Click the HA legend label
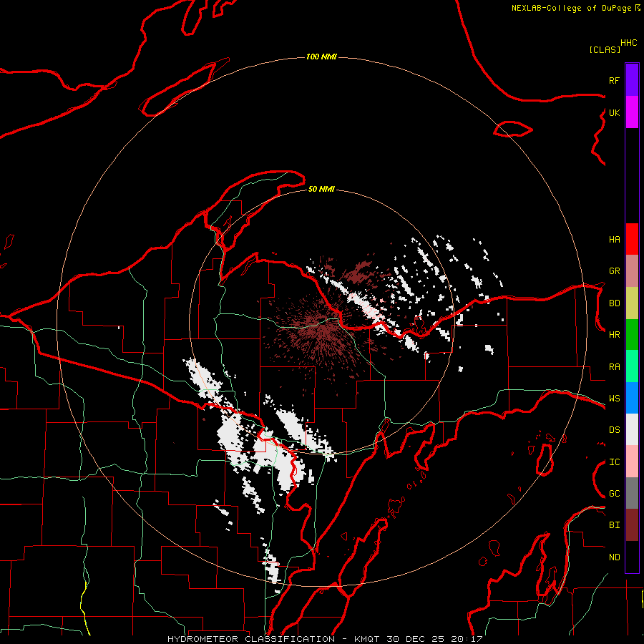The height and width of the screenshot is (644, 644). (x=614, y=239)
